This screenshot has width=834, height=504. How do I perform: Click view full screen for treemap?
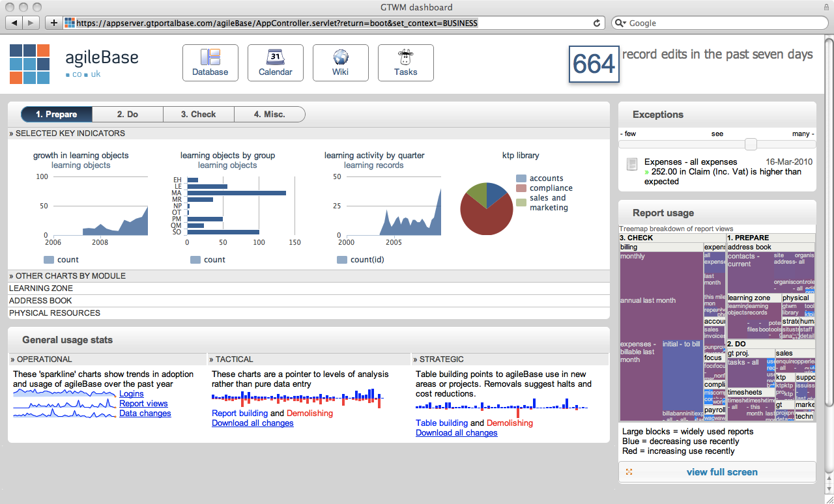coord(722,472)
